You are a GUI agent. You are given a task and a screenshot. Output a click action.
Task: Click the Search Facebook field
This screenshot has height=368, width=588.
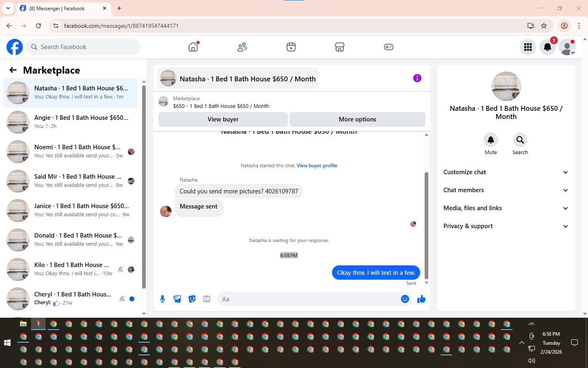(83, 47)
